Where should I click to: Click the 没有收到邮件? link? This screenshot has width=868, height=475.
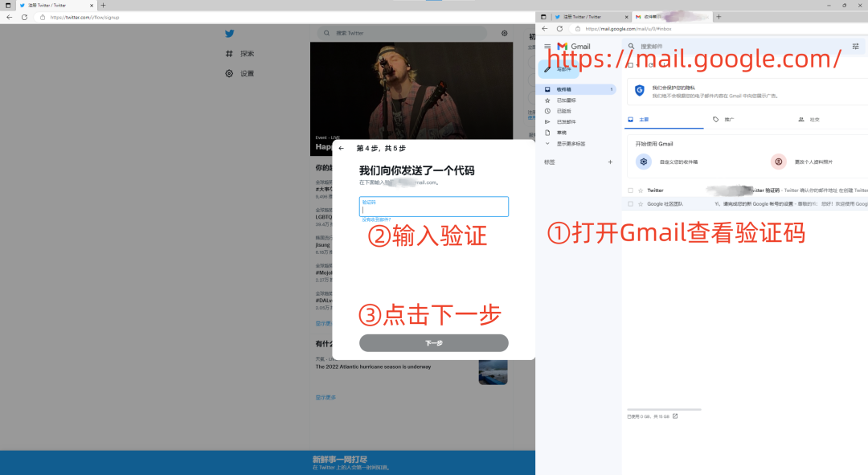point(378,219)
